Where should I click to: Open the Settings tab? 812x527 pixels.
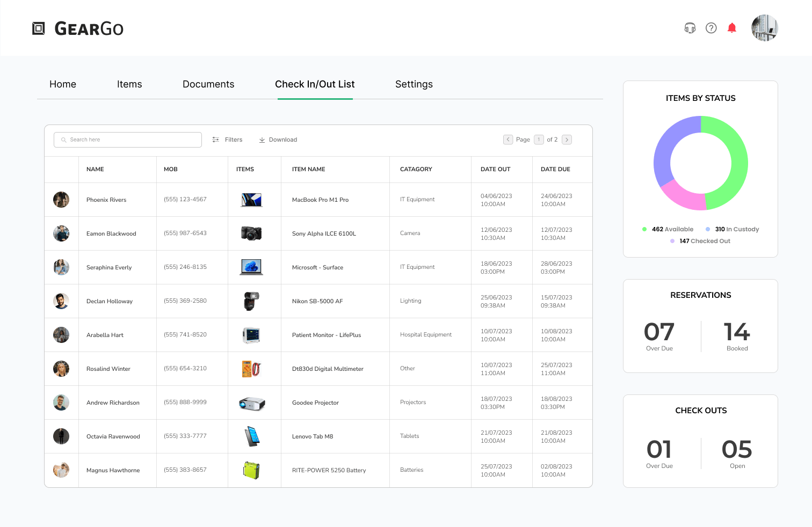[414, 84]
